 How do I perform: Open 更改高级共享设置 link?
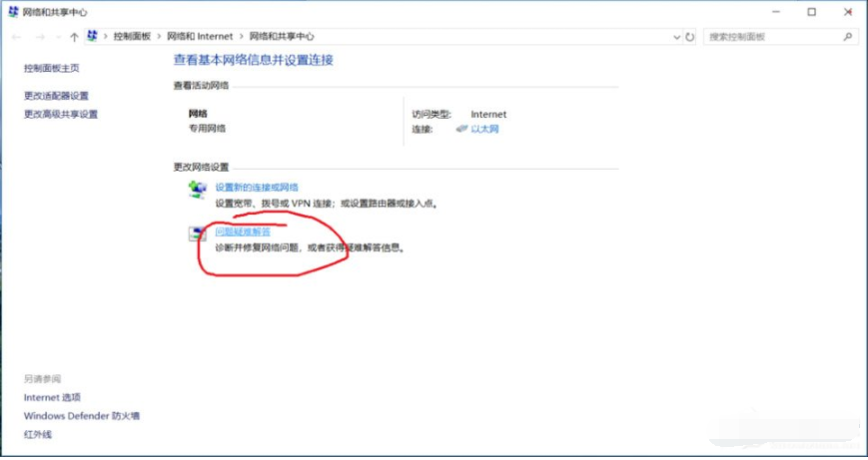[x=60, y=115]
